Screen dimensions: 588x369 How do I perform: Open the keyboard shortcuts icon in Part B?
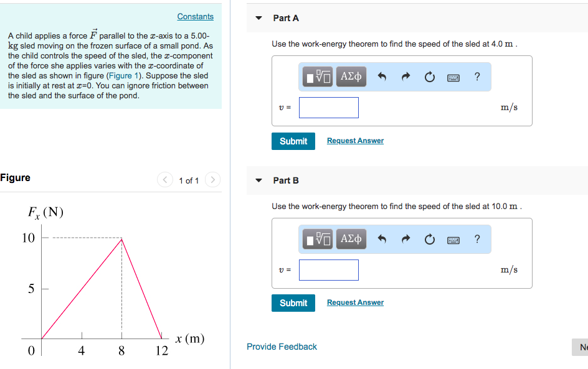pyautogui.click(x=453, y=239)
